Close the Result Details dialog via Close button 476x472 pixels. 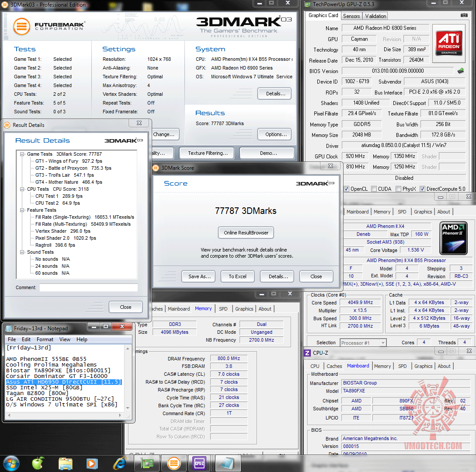pyautogui.click(x=126, y=307)
